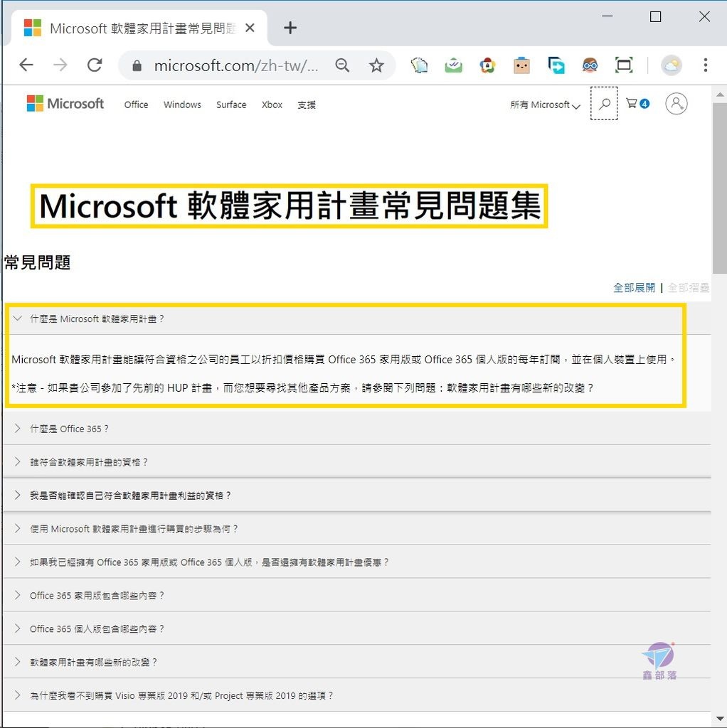Go back to the previous page

[26, 65]
